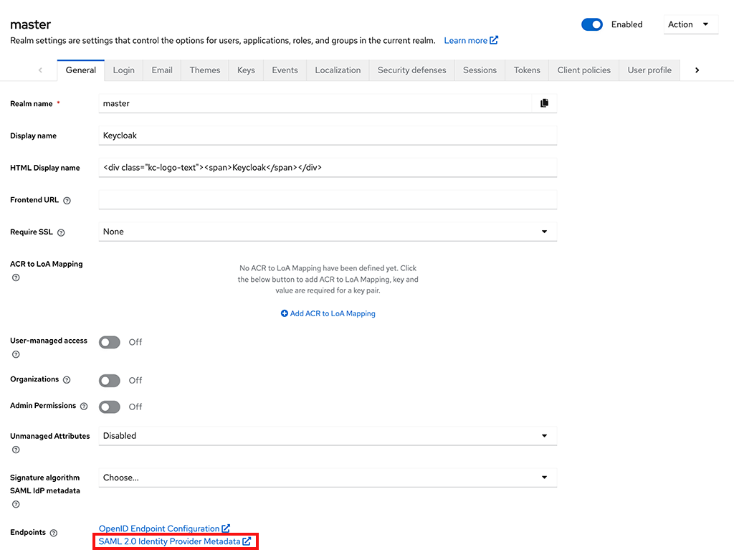Click the help icon next to Frontend URL
Image resolution: width=734 pixels, height=560 pixels.
tap(68, 200)
